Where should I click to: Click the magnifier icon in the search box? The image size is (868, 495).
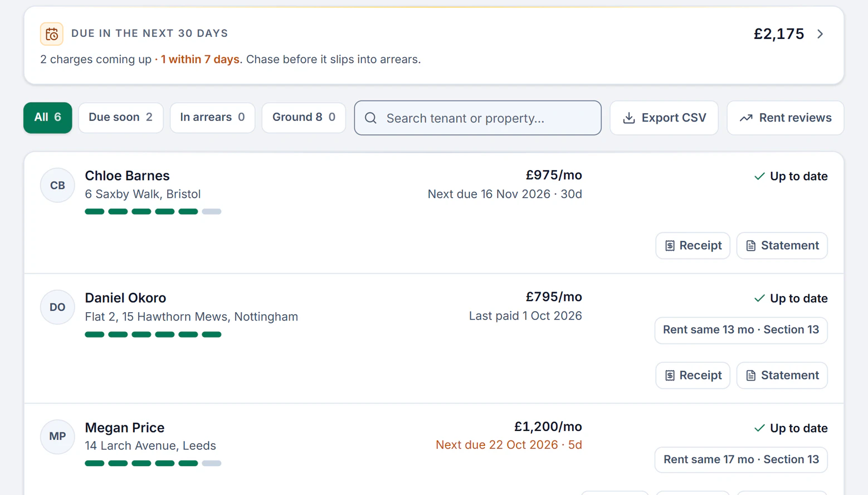click(371, 118)
